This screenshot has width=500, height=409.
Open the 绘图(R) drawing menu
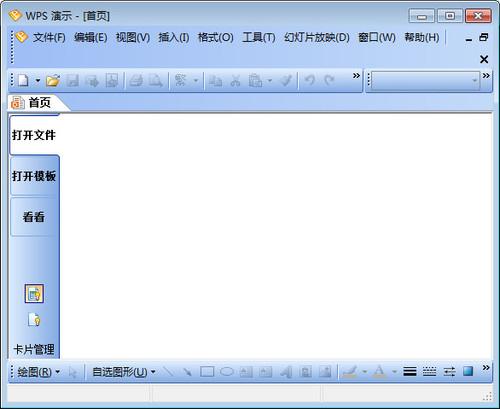[x=38, y=372]
